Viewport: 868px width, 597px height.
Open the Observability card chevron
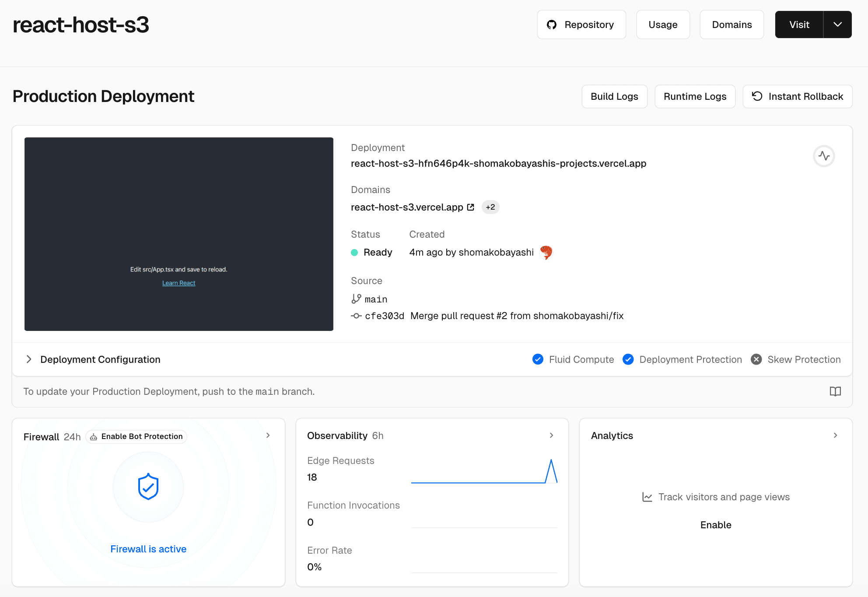(552, 435)
